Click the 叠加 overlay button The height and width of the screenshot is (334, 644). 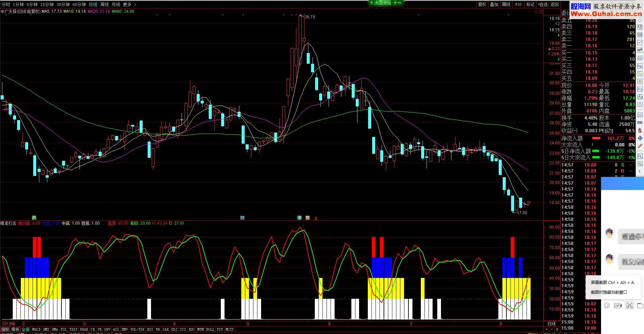pos(494,4)
